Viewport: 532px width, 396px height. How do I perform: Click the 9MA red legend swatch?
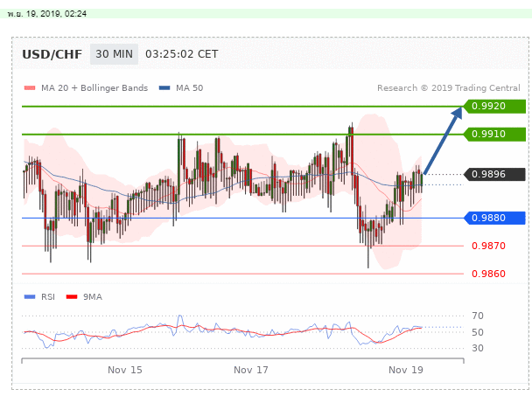(x=72, y=297)
